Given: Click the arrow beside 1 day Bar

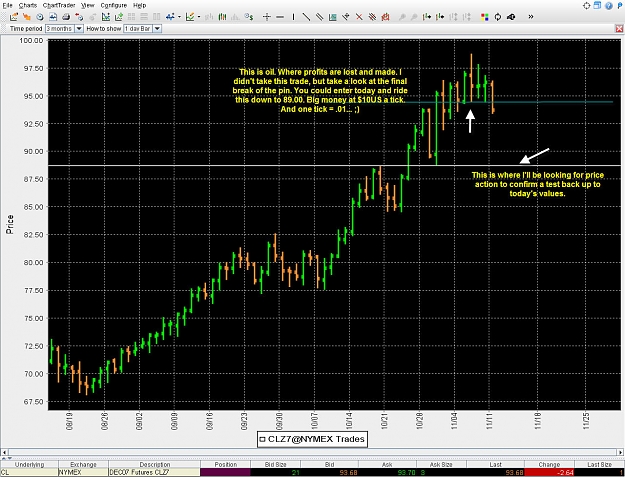Looking at the screenshot, I should tap(157, 29).
